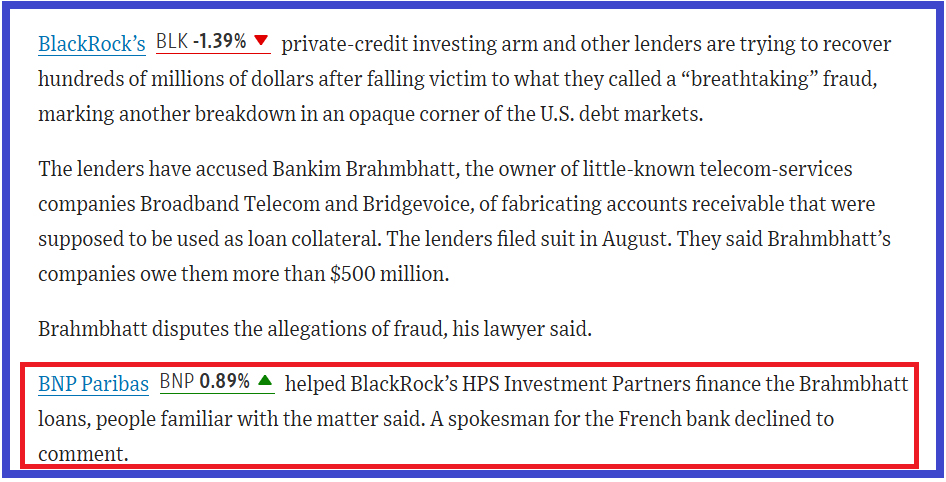Click the green up arrow beside BNP
Screen dimensions: 946x482
click(x=265, y=381)
